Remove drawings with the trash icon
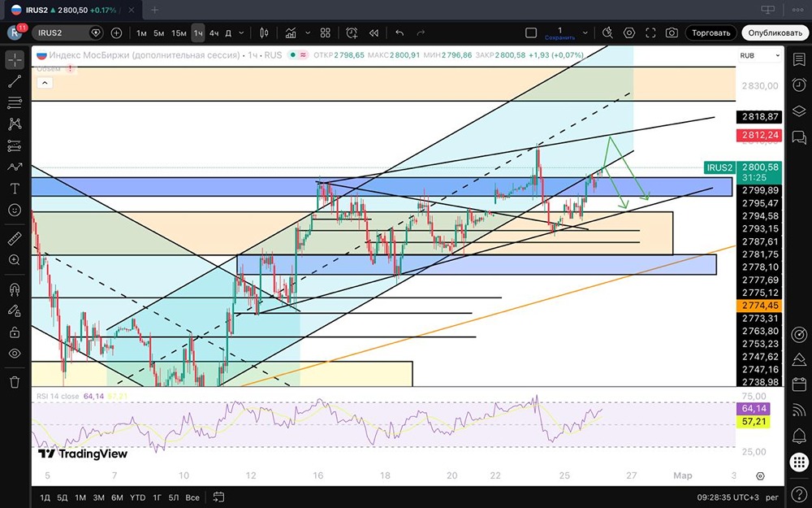This screenshot has width=812, height=508. (15, 383)
